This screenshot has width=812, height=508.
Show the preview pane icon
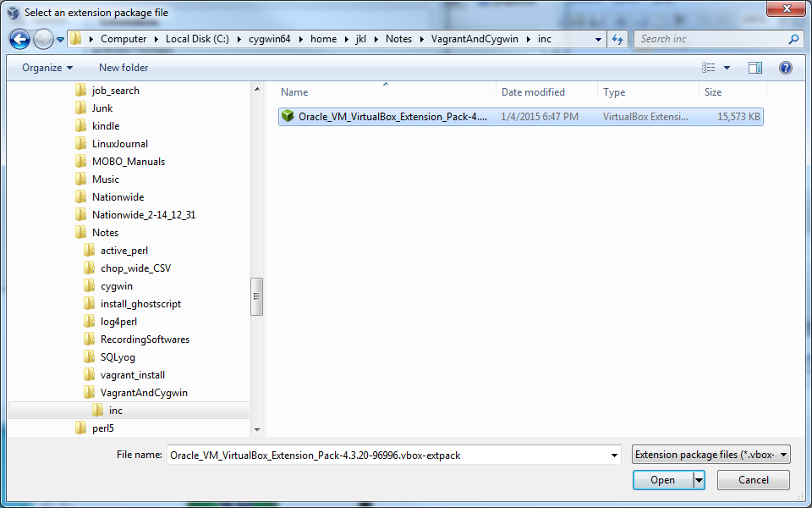(x=755, y=68)
